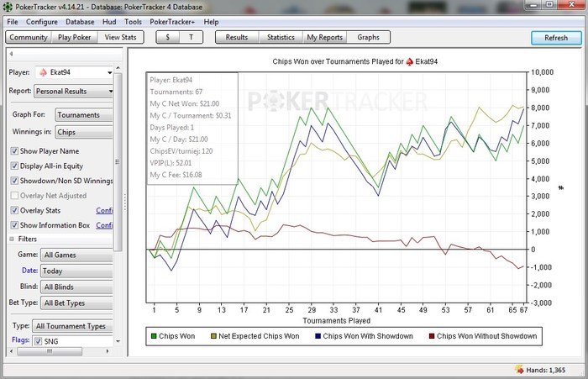Open the Tools menu

pos(133,22)
